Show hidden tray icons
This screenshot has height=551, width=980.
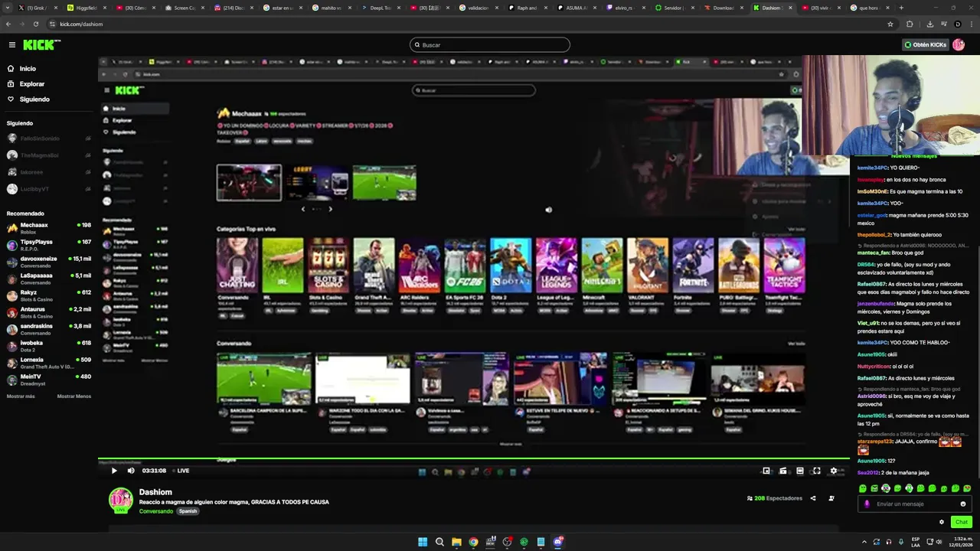tap(865, 542)
